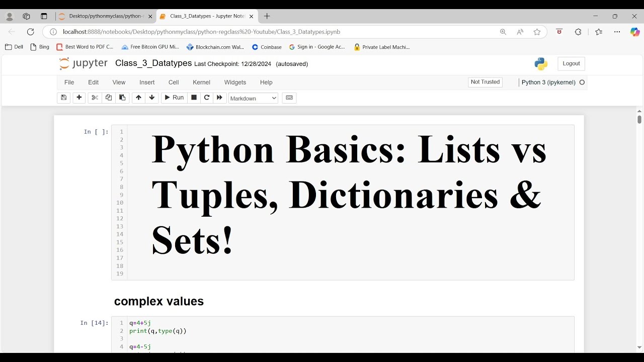The width and height of the screenshot is (644, 362).
Task: Open the Favorites list icon
Action: point(598,32)
